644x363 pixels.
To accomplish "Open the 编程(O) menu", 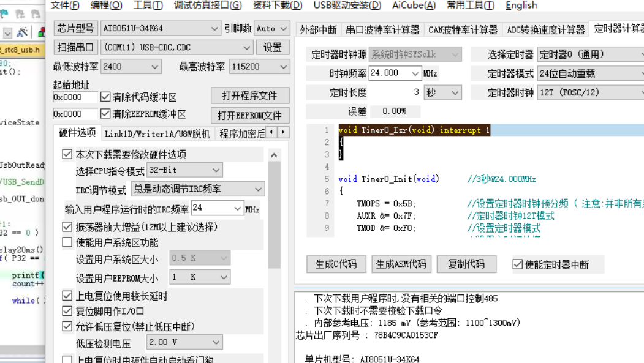I will pyautogui.click(x=107, y=6).
